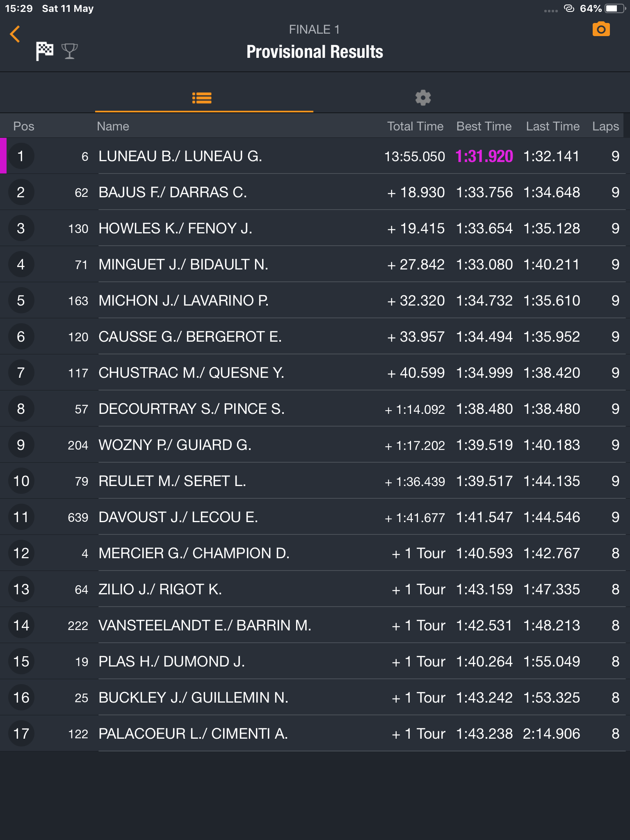Select the LUNEAU B./ LUNEAU G. row

[315, 156]
